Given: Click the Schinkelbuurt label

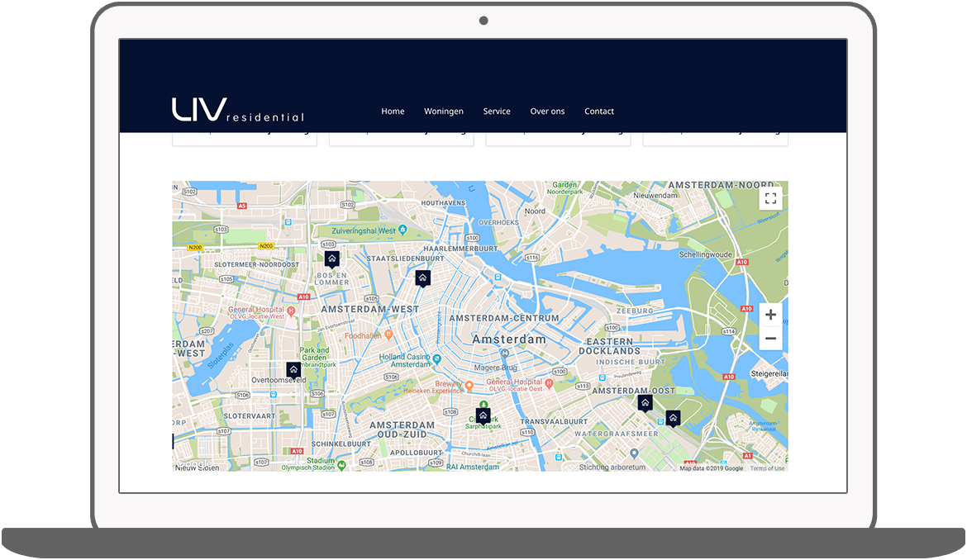Looking at the screenshot, I should pyautogui.click(x=341, y=444).
